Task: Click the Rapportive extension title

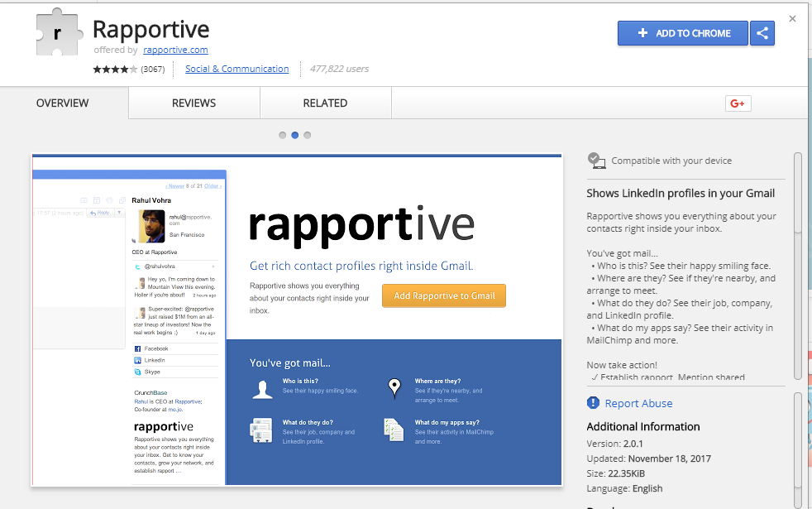Action: [151, 30]
